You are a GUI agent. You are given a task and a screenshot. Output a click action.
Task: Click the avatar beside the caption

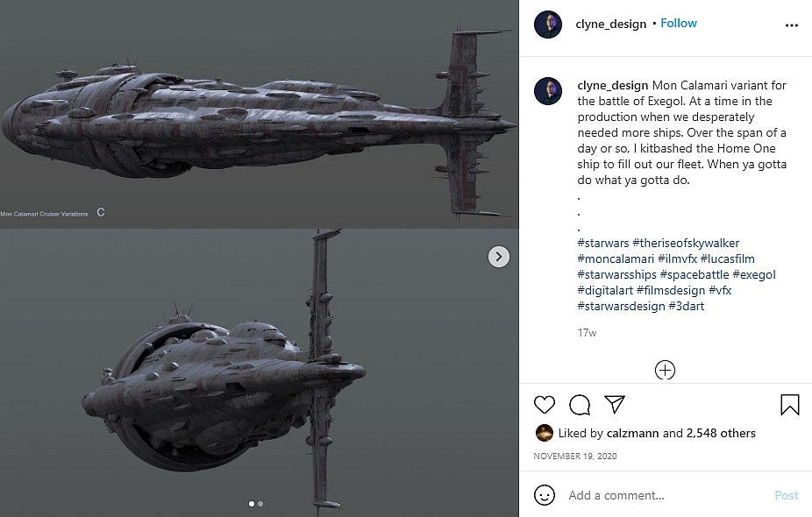(x=548, y=91)
